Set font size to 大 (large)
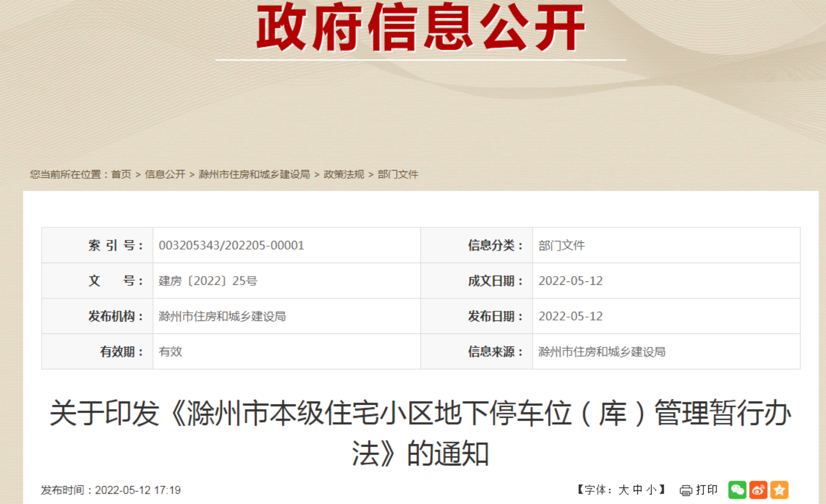826x504 pixels. click(623, 490)
